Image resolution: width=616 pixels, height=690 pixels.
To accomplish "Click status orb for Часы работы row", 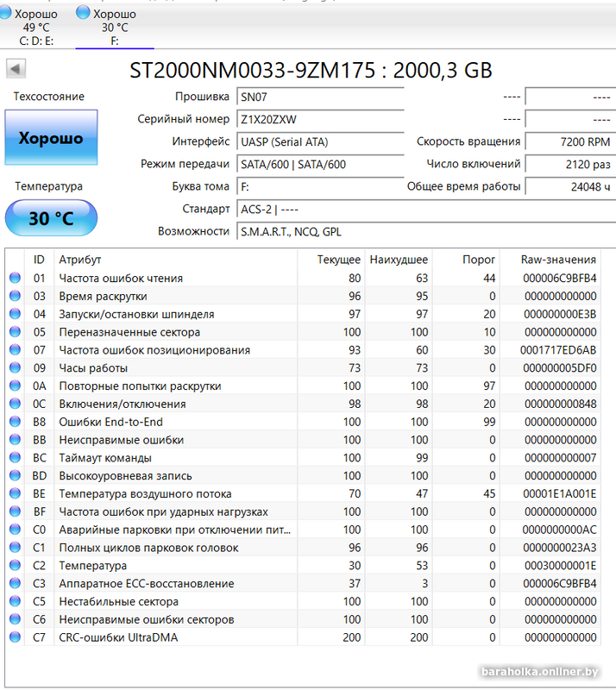I will coord(15,368).
